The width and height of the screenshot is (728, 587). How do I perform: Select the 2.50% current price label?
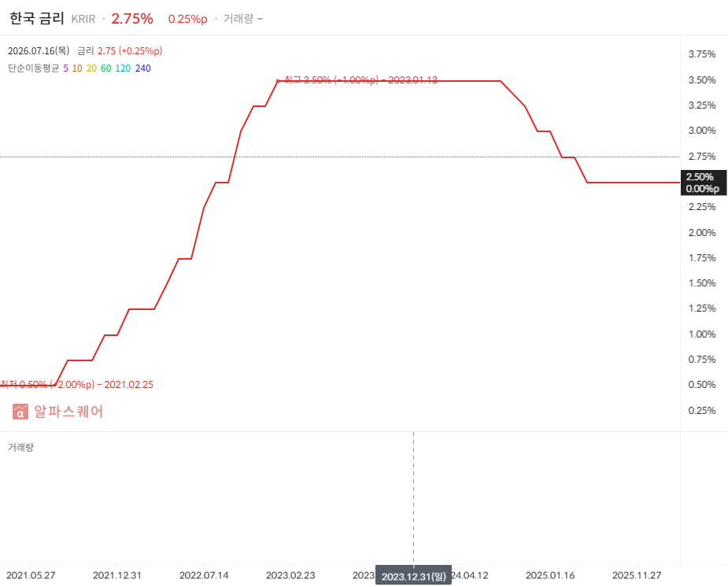click(x=704, y=183)
